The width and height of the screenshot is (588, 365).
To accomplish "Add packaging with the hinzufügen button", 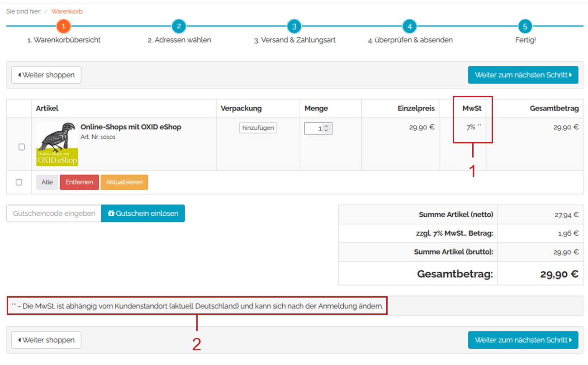I will (258, 128).
